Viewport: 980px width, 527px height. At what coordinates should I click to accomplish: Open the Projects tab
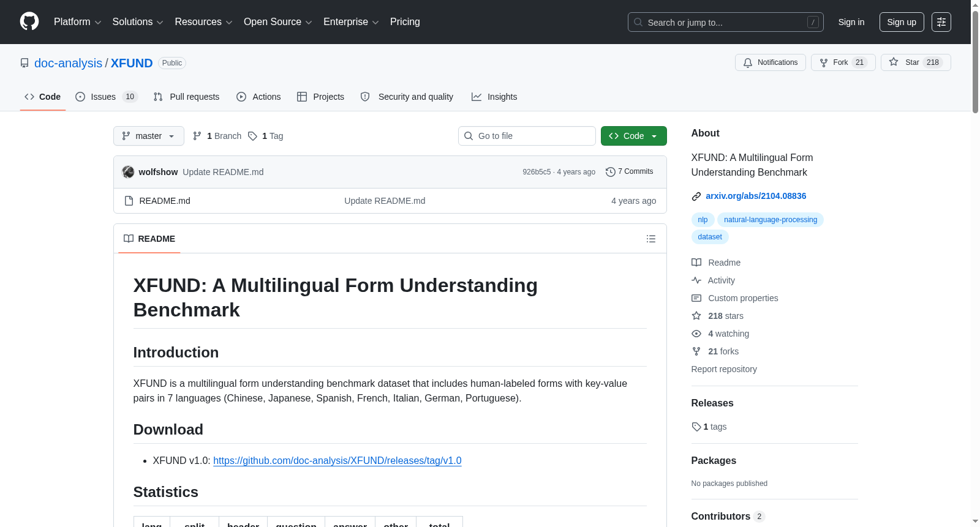320,97
